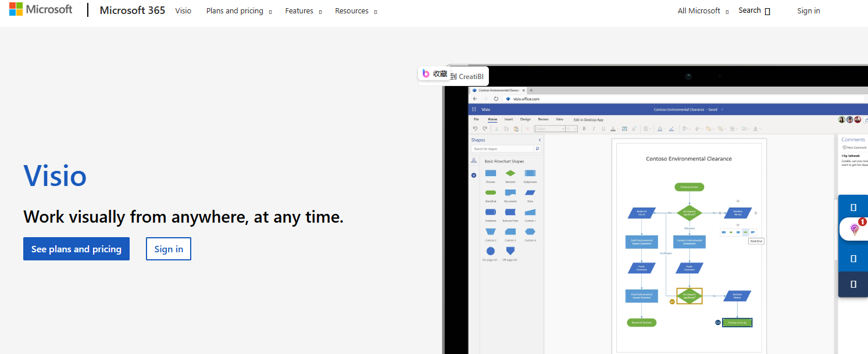Screen dimensions: 868x354
Task: Toggle Bold in the Visio toolbar
Action: click(584, 129)
